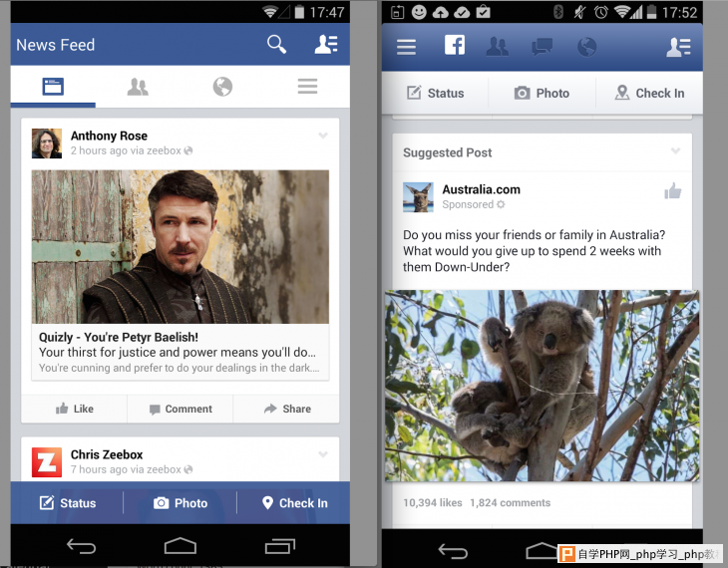Open 'Quizly - You're Petyr Baelish!' link title
Viewport: 728px width, 568px height.
pos(119,337)
